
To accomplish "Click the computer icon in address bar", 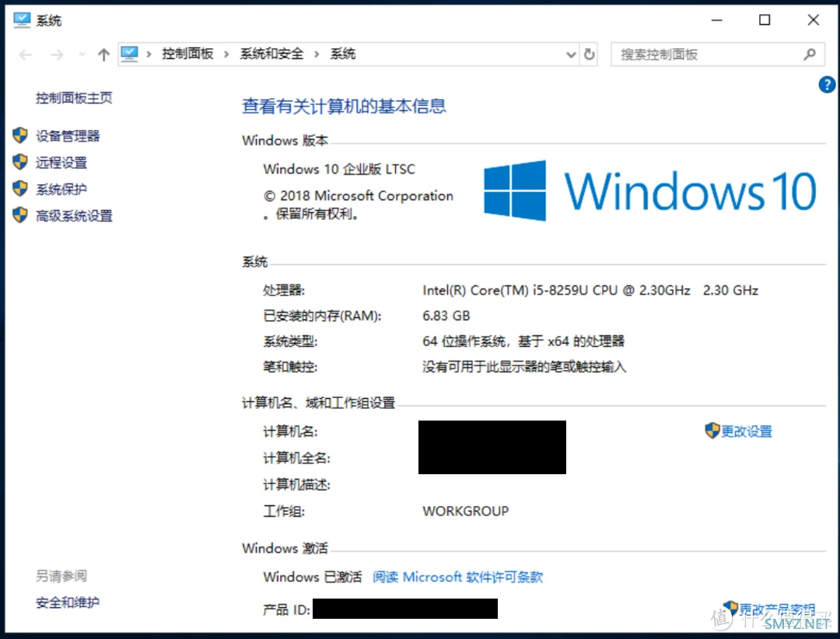I will click(x=129, y=54).
